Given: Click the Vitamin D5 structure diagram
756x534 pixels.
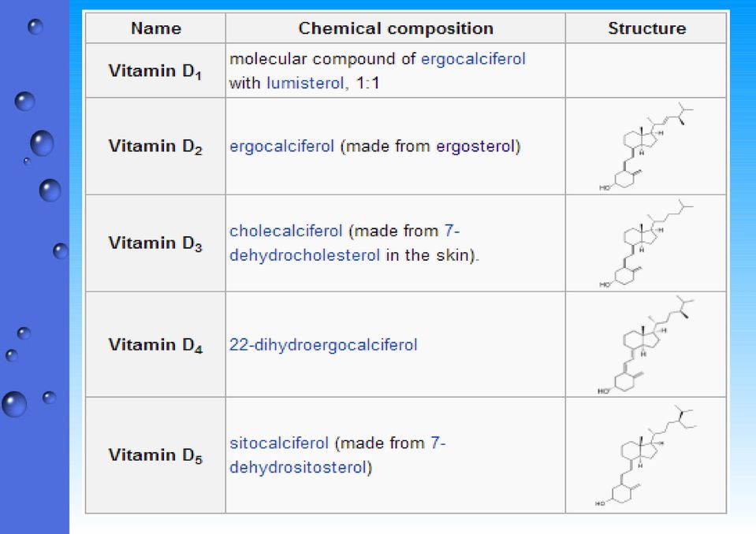Looking at the screenshot, I should click(646, 455).
